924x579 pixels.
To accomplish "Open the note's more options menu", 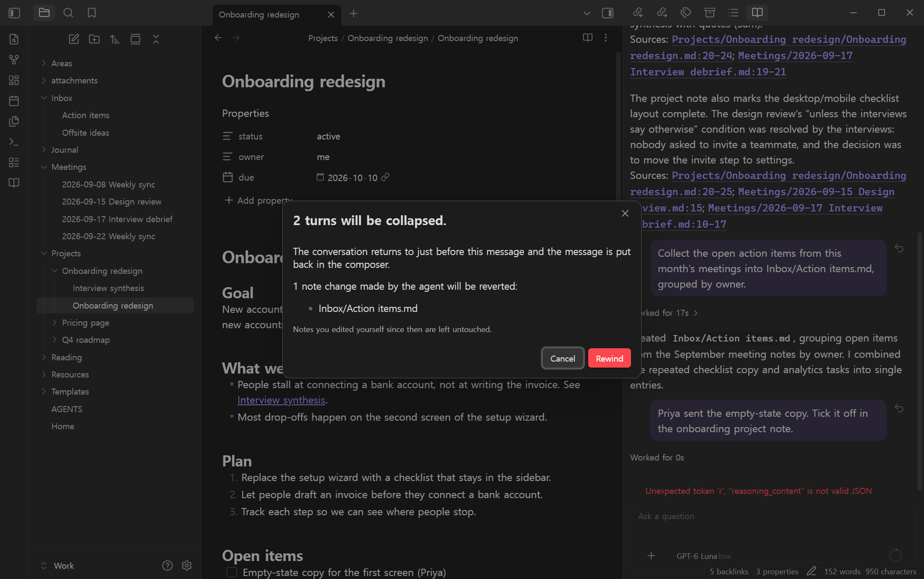I will (606, 38).
